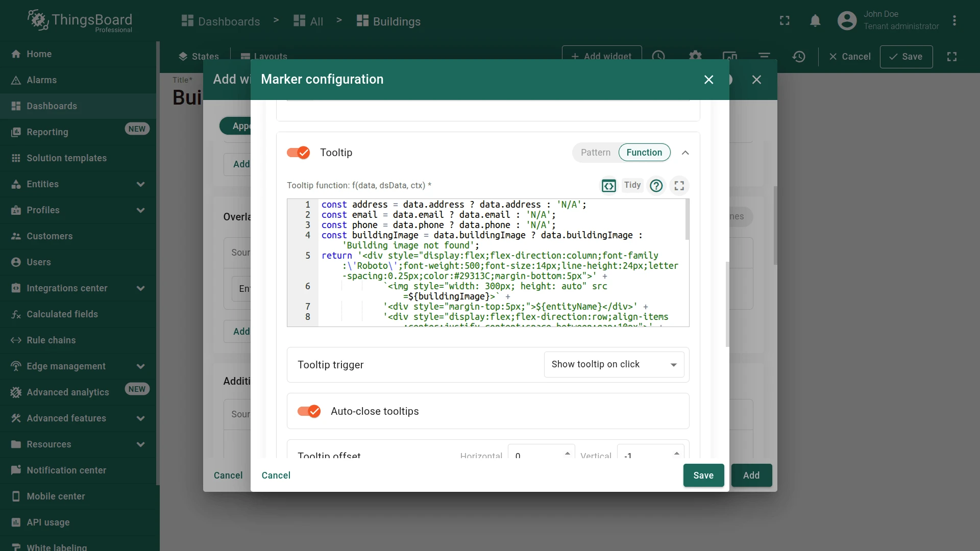Click the code editor vertical scrollbar
980x551 pixels.
click(x=687, y=219)
